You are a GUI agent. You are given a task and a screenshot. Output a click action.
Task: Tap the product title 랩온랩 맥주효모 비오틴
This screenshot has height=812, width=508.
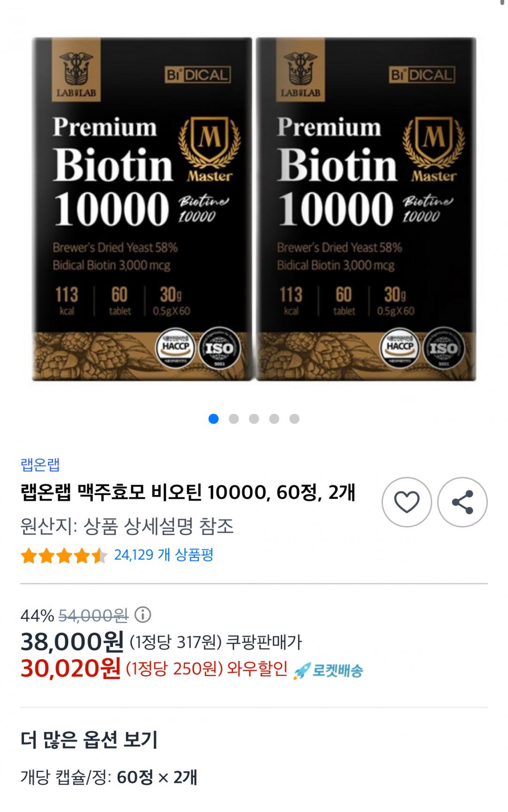click(x=188, y=493)
